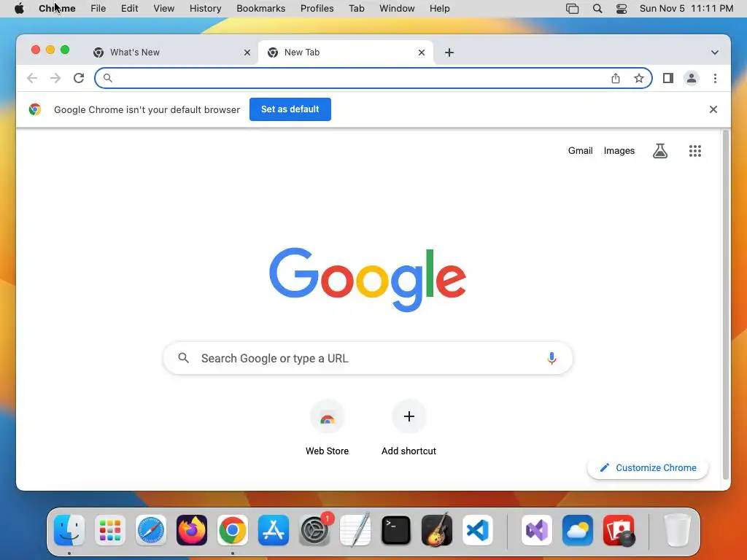Open the Google apps grid
This screenshot has width=747, height=560.
tap(695, 151)
